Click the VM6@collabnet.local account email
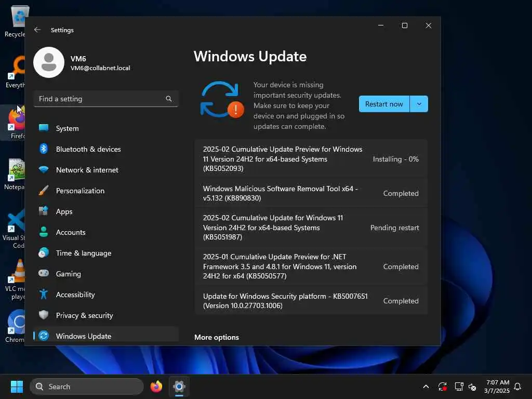532x399 pixels. tap(100, 68)
